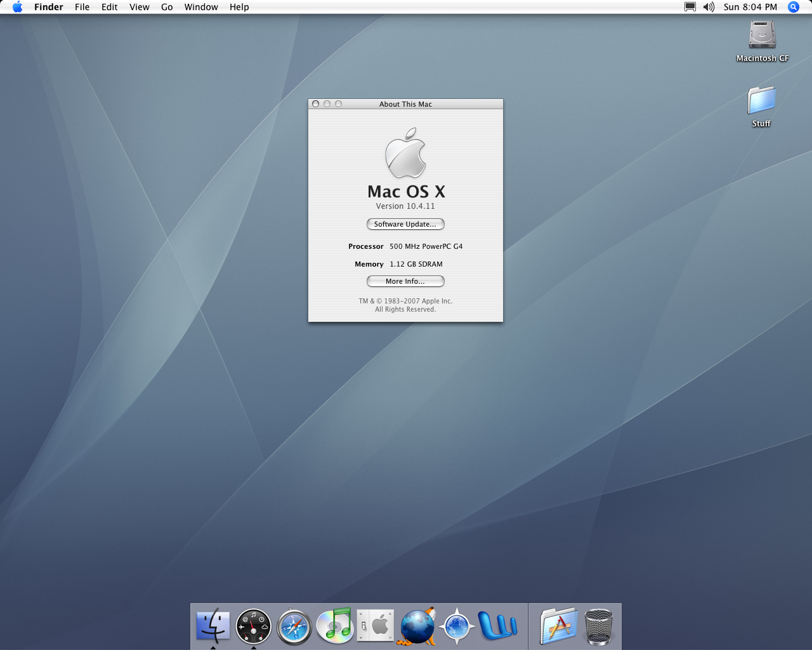
Task: Open Safari compass icon in dock
Action: (x=294, y=627)
